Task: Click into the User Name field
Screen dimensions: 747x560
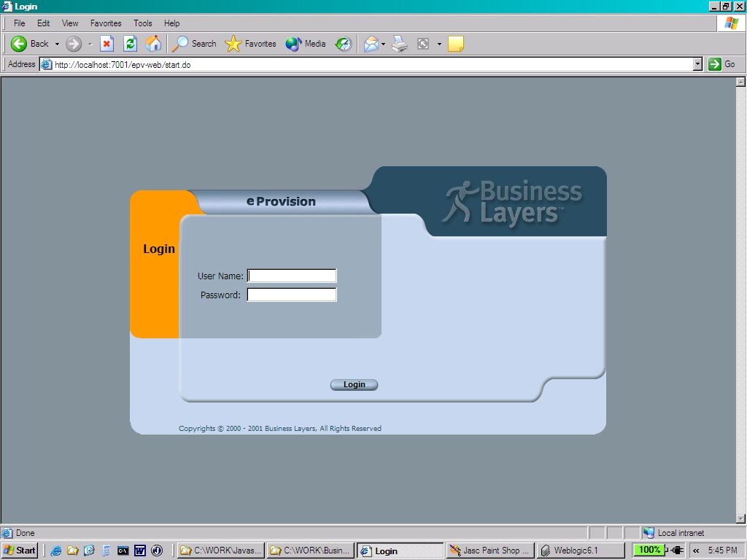Action: tap(292, 276)
